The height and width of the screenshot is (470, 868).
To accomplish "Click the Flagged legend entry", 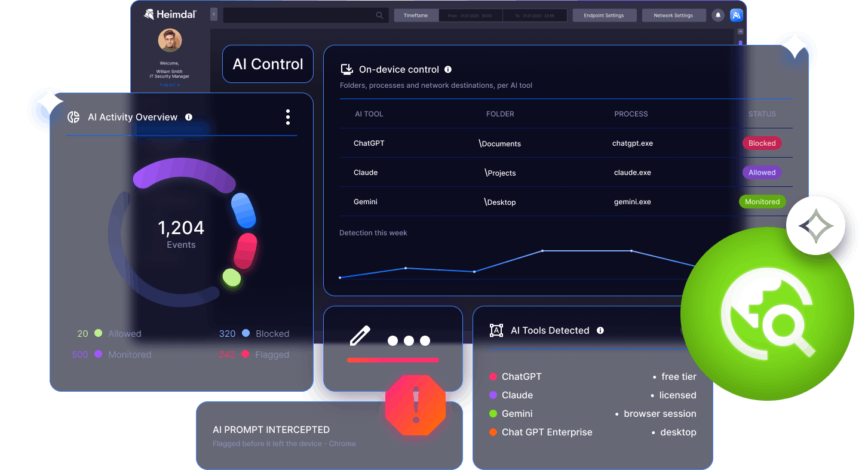I will 254,355.
